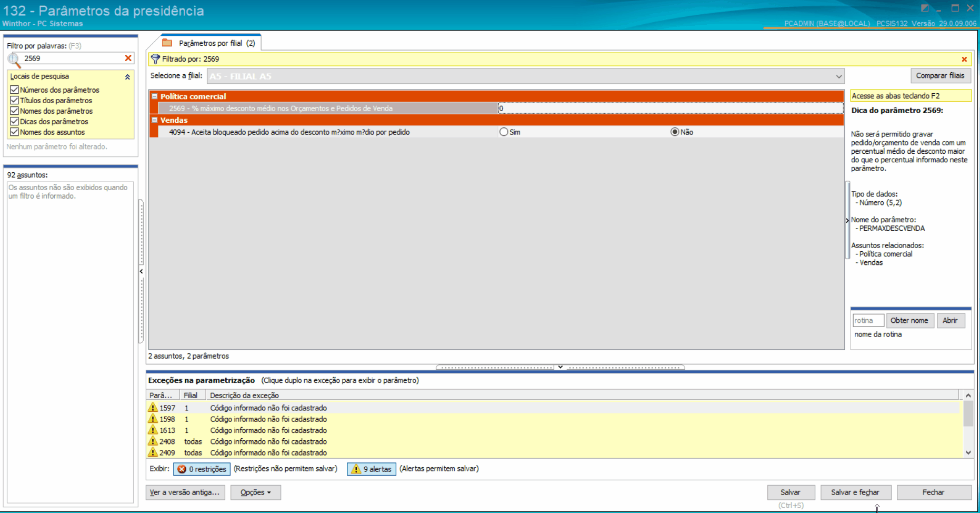Screen dimensions: 980x513
Task: Click scroll down arrow in exceptions list
Action: pyautogui.click(x=968, y=452)
